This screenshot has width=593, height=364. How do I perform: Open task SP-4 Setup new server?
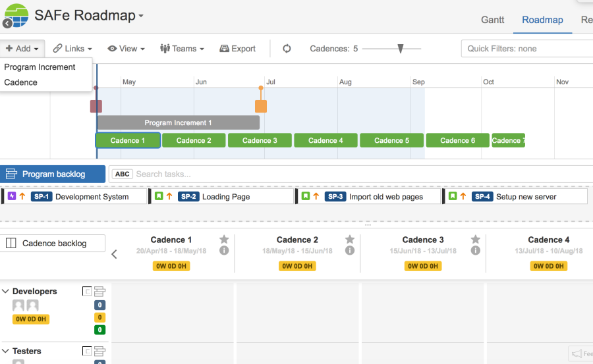coord(515,197)
